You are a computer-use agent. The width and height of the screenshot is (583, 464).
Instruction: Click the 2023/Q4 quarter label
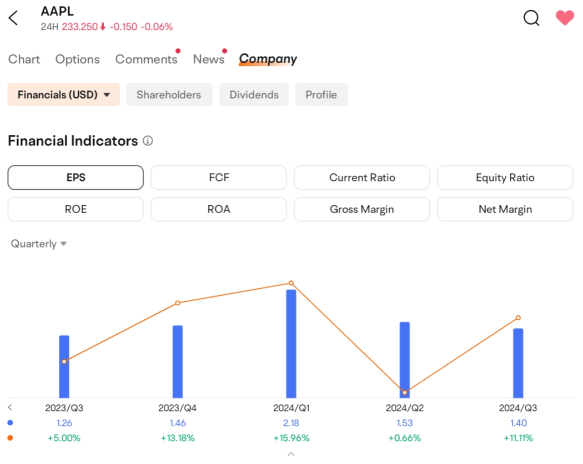tap(177, 408)
